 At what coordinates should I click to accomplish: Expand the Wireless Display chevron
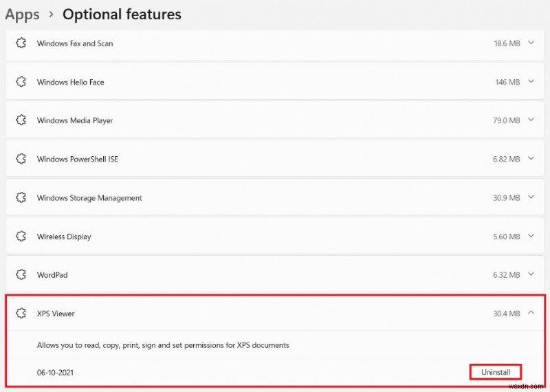pos(531,237)
